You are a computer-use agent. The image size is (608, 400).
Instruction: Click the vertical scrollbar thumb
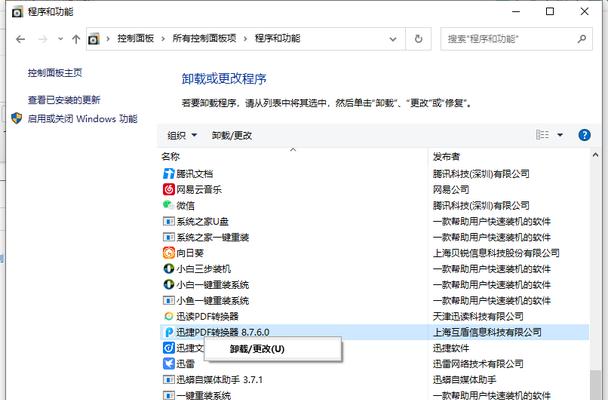click(596, 385)
